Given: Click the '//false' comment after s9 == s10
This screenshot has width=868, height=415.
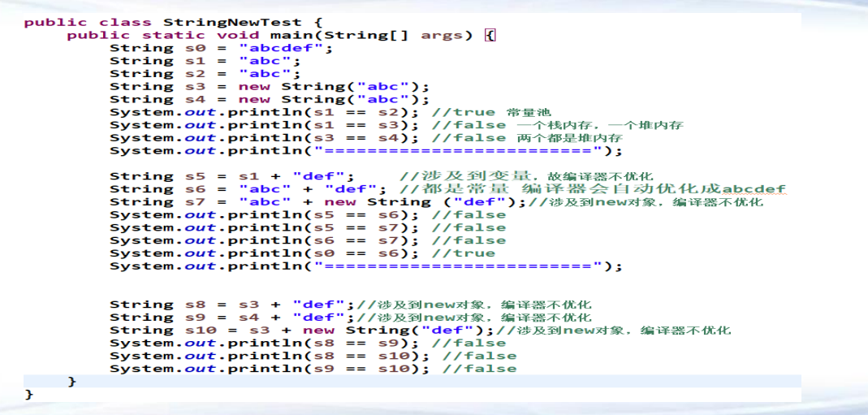Looking at the screenshot, I should pos(479,369).
